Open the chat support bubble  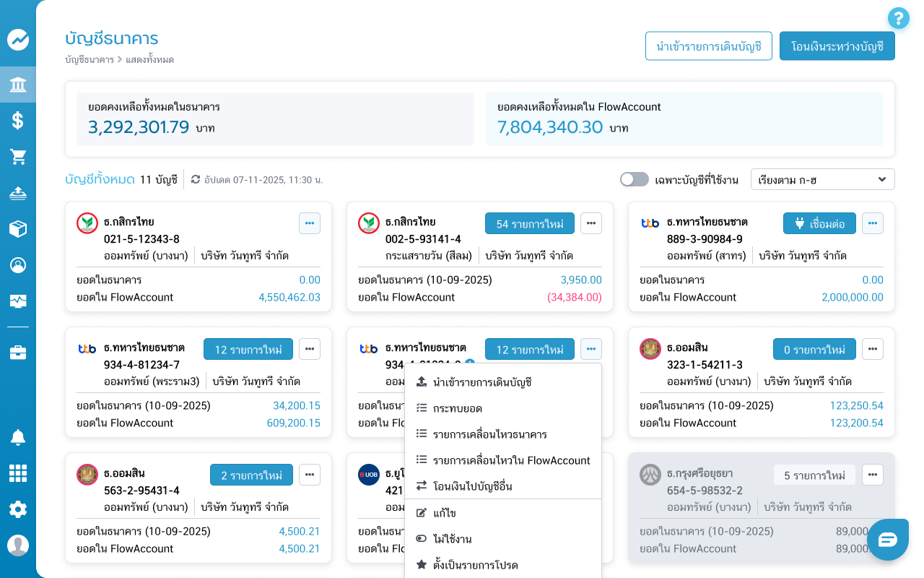[888, 540]
